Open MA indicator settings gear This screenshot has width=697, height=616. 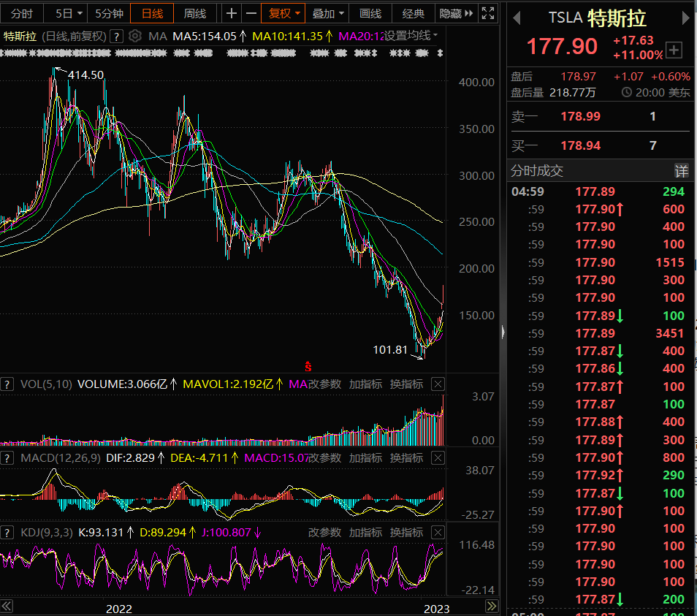pyautogui.click(x=134, y=36)
